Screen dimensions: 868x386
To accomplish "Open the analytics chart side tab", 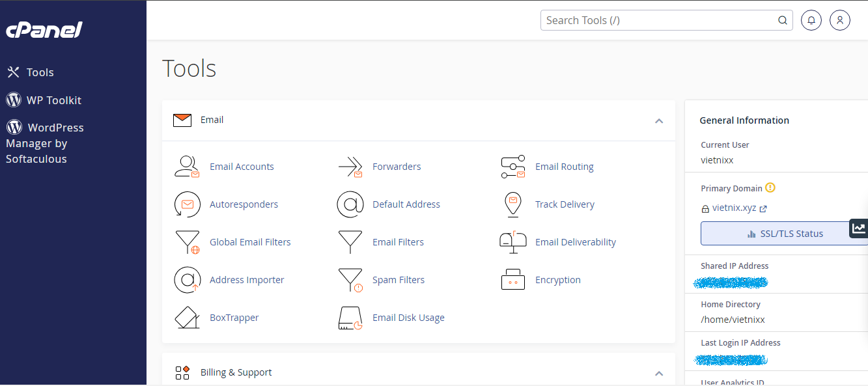I will [859, 228].
